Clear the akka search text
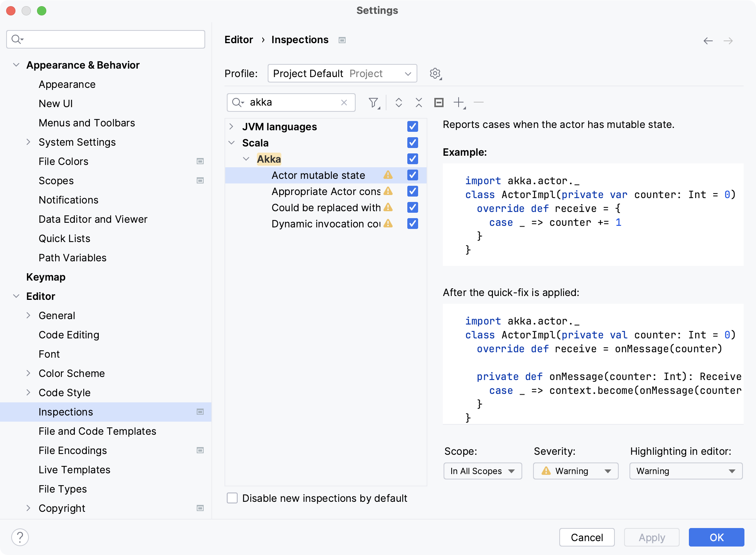756x555 pixels. [344, 103]
